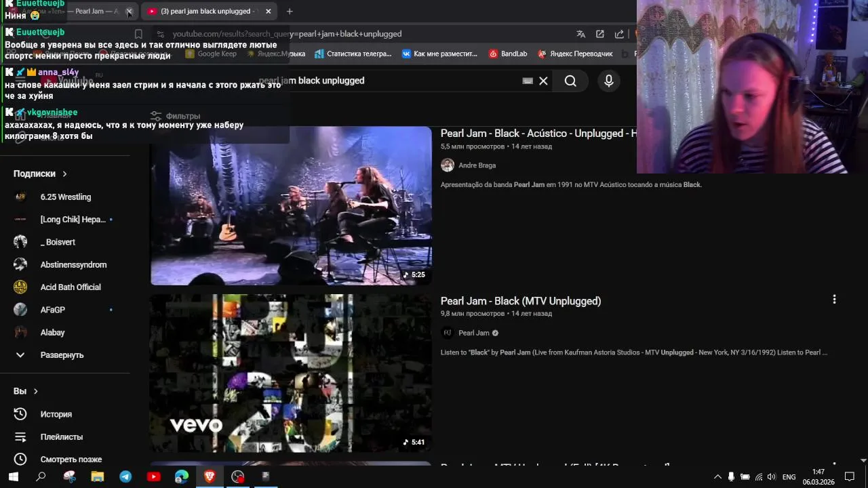Open the AFaGP channel avatar

[x=20, y=310]
